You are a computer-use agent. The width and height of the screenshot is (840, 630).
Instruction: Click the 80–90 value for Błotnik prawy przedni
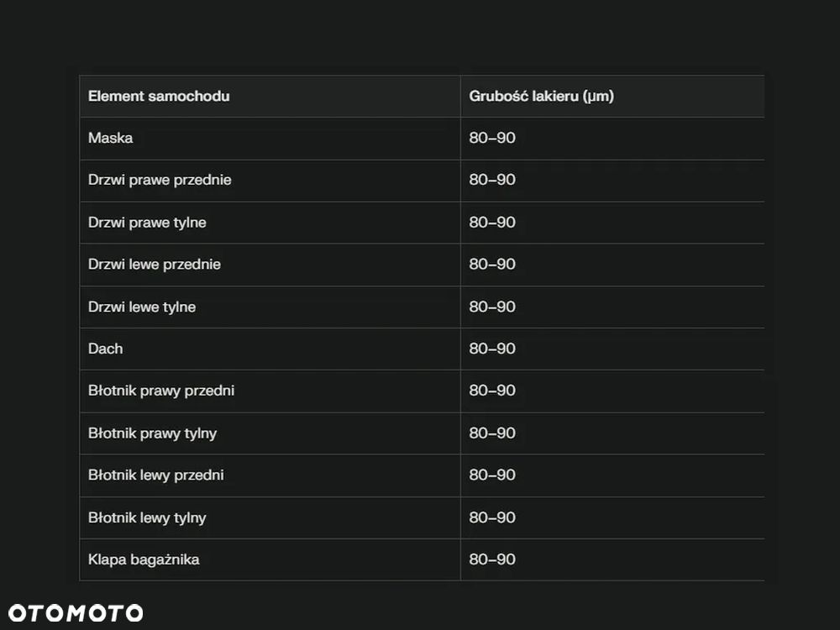492,391
